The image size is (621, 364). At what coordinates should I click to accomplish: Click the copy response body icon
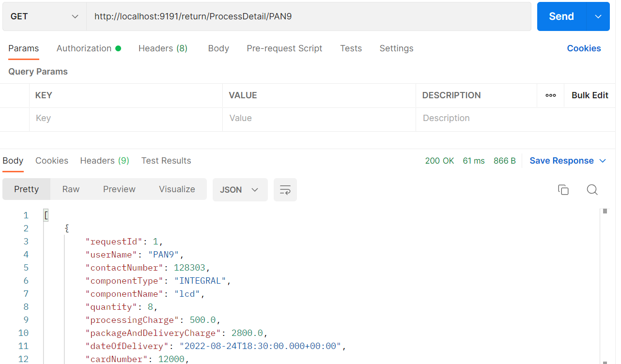pyautogui.click(x=563, y=190)
